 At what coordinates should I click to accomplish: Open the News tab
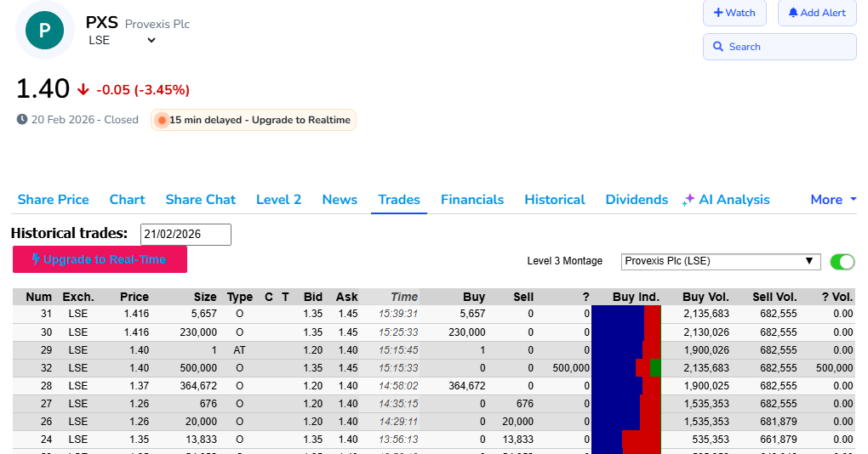(340, 200)
